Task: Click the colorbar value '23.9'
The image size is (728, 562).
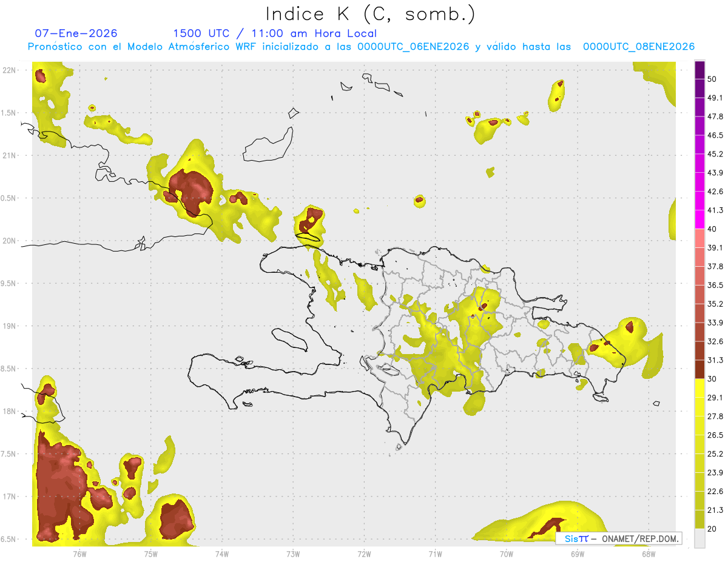Action: (x=715, y=473)
